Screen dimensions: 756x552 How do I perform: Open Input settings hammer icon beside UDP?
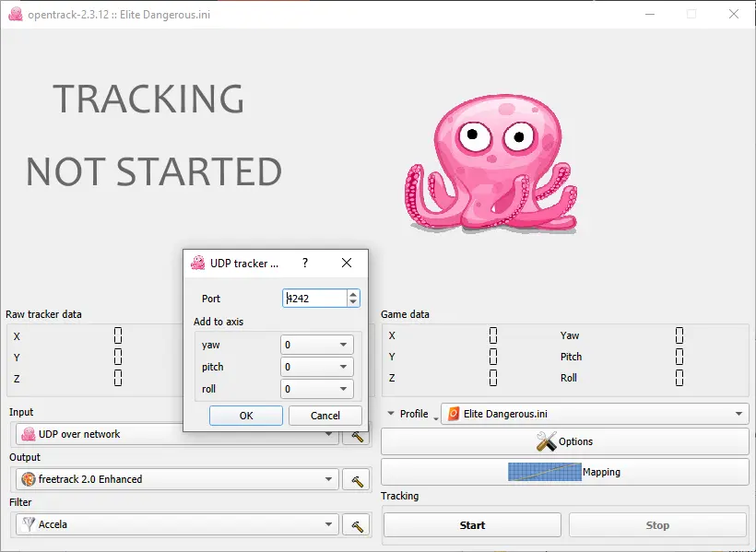tap(356, 437)
